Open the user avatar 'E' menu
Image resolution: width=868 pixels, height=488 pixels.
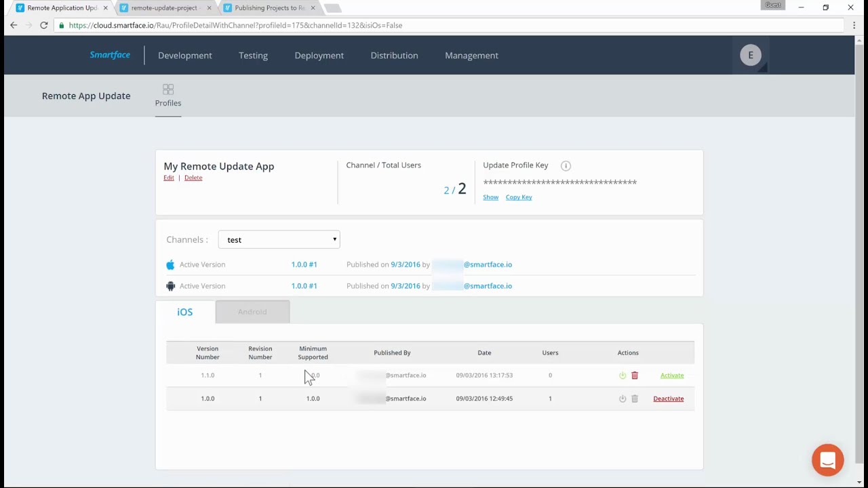pyautogui.click(x=750, y=56)
